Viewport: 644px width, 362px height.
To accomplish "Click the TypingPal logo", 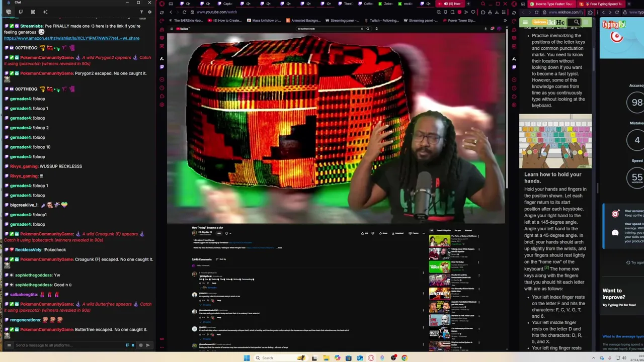I will [614, 25].
